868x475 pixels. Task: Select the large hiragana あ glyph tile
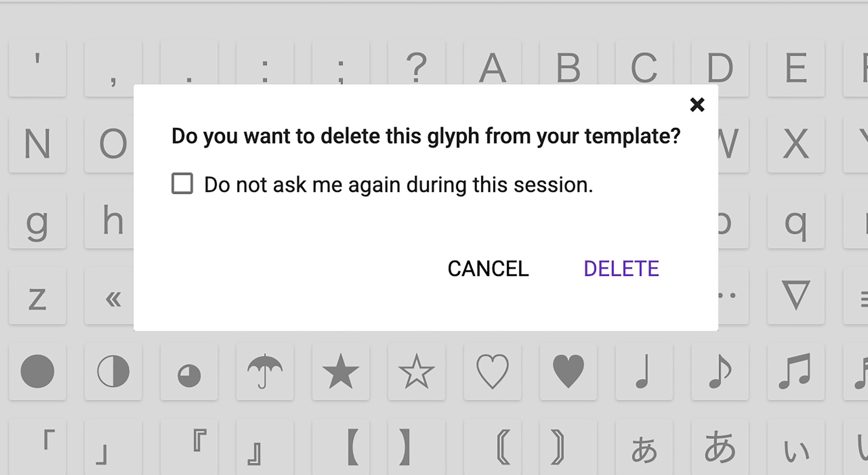(720, 447)
